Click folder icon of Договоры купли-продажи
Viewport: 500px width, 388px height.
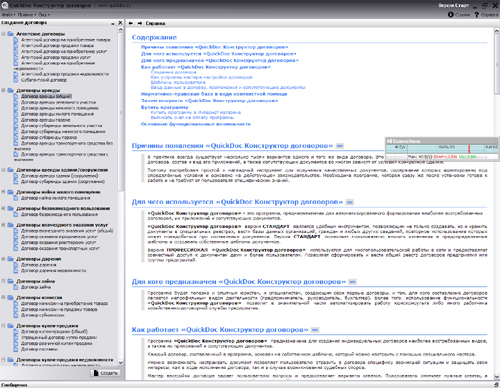point(10,326)
